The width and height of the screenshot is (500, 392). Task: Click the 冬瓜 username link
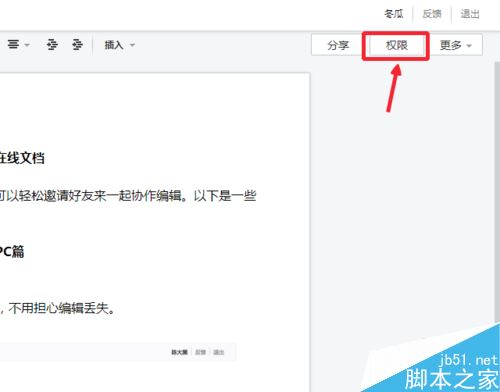[x=394, y=14]
